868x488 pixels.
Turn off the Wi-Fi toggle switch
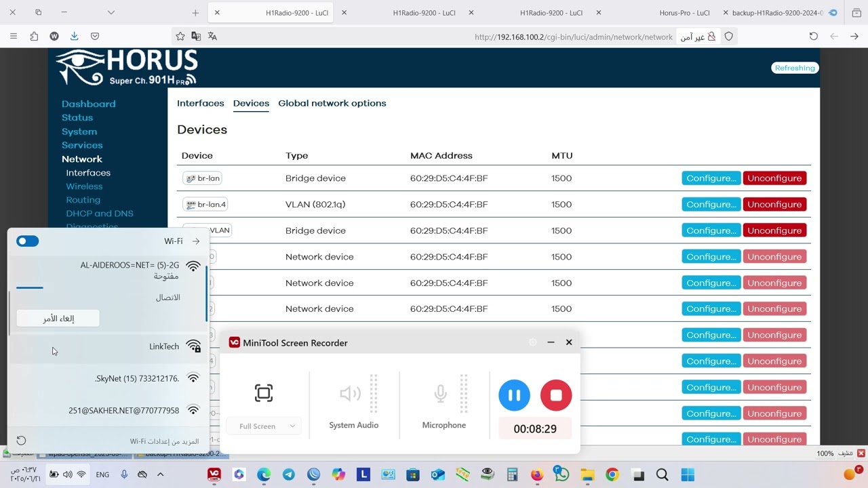tap(28, 241)
